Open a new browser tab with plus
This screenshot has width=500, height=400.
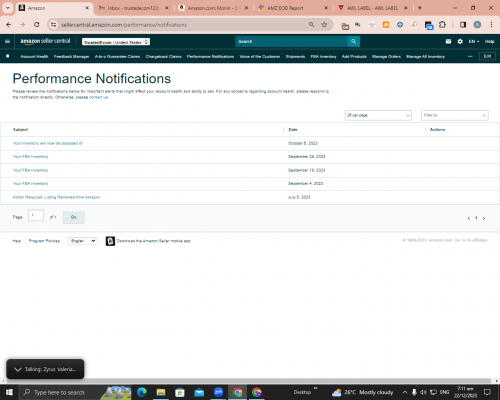420,8
